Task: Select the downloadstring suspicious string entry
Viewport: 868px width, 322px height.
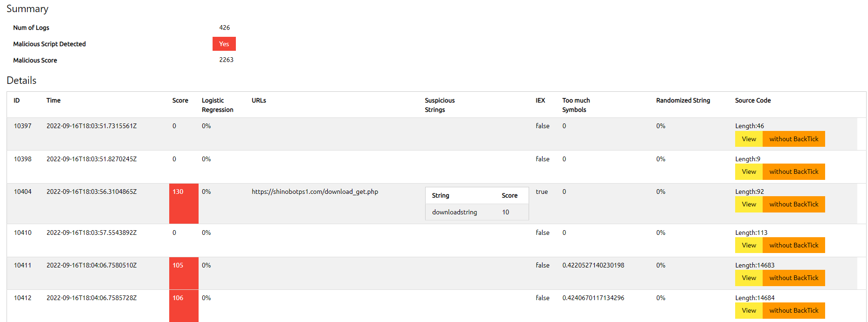Action: coord(455,212)
